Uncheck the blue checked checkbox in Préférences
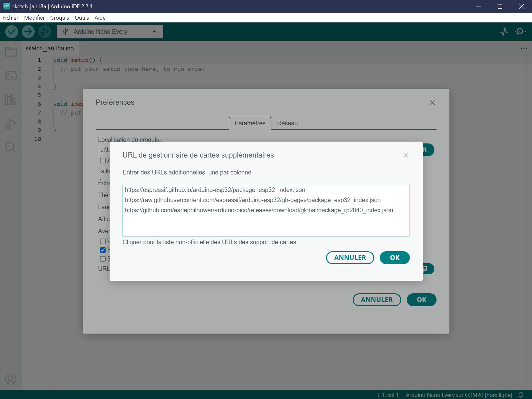Viewport: 532px width, 399px height. tap(103, 250)
